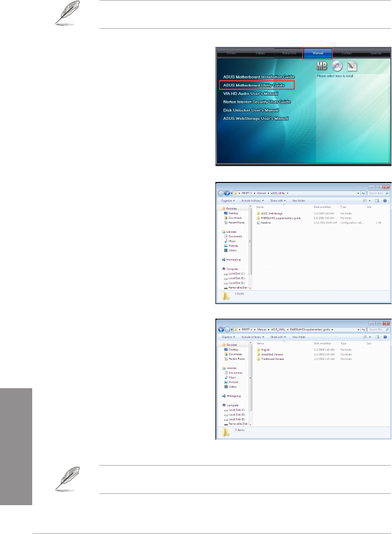392x534 pixels.
Task: Switch to the Drivers tab
Action: coord(232,53)
